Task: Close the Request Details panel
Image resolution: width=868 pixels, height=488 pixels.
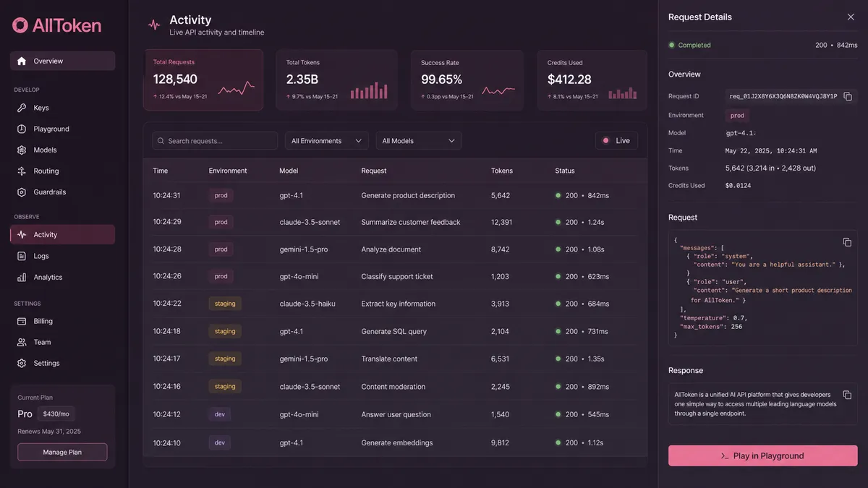Action: 851,17
